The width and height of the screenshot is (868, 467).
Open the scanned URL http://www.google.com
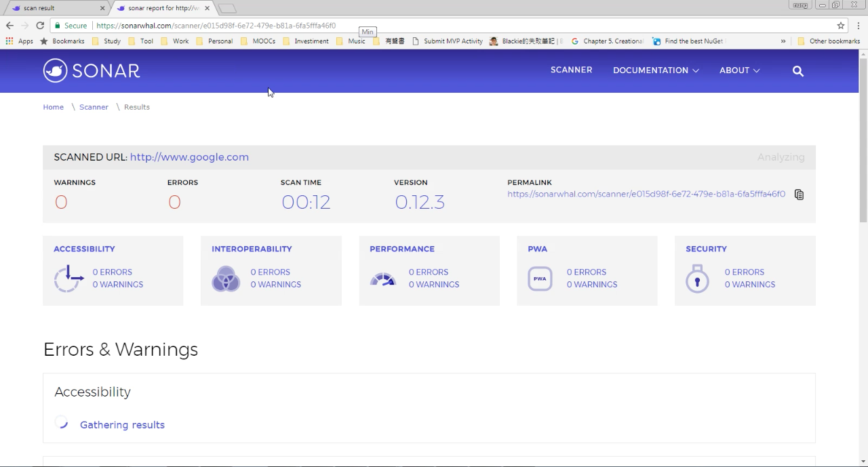click(189, 157)
